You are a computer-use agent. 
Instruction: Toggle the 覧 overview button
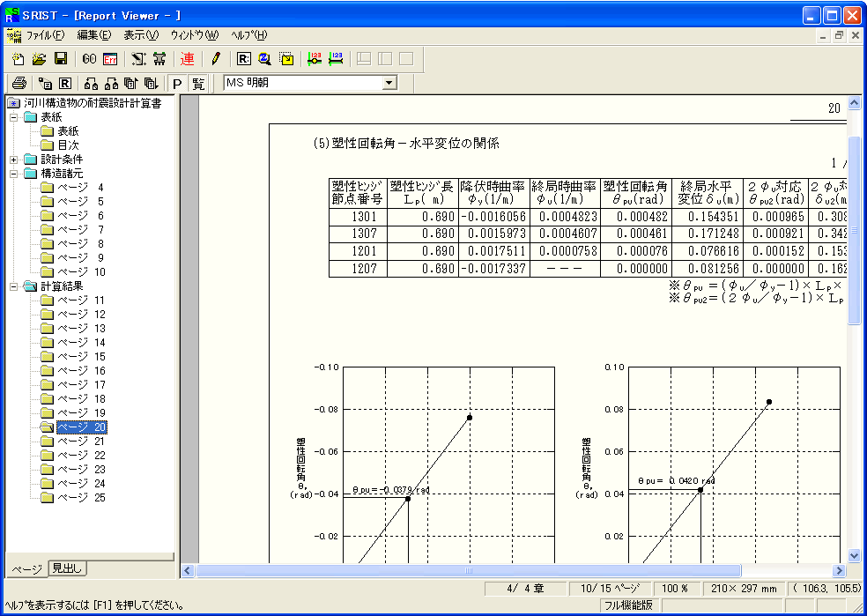pos(197,84)
